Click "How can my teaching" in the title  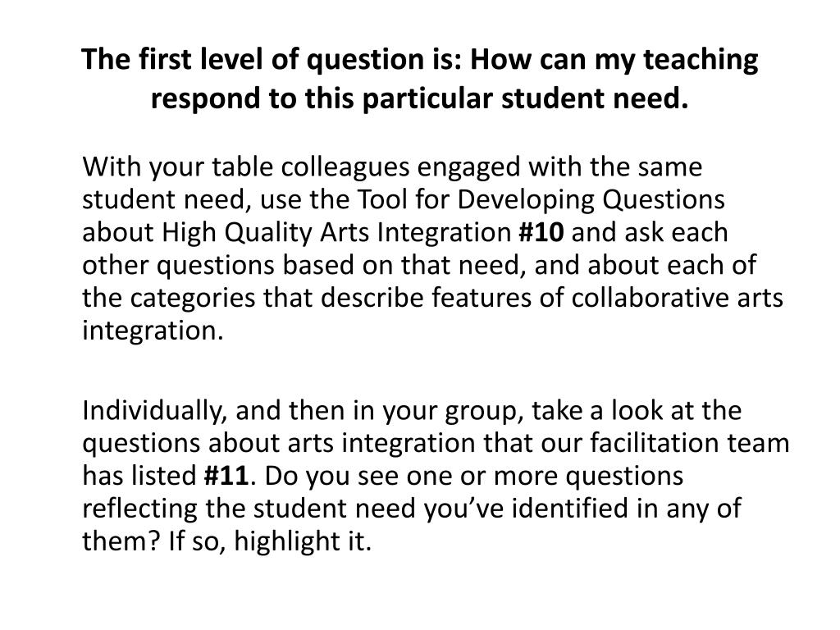pyautogui.click(x=614, y=59)
